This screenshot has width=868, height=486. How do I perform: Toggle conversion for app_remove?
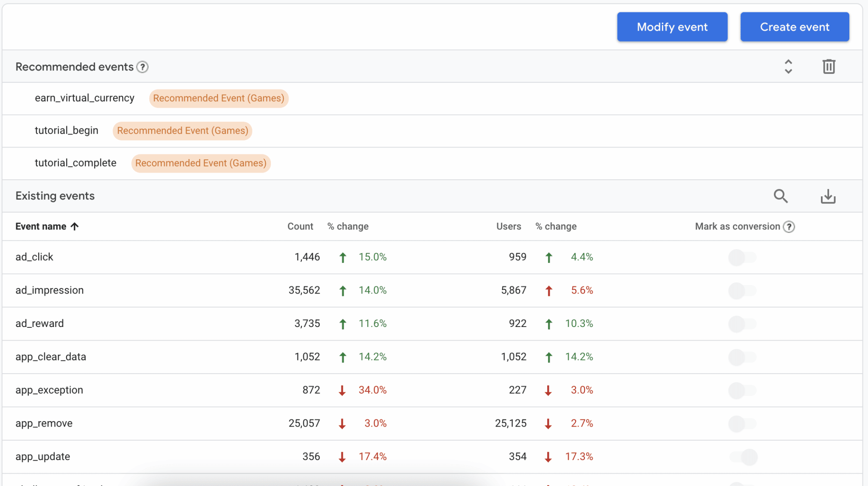743,424
